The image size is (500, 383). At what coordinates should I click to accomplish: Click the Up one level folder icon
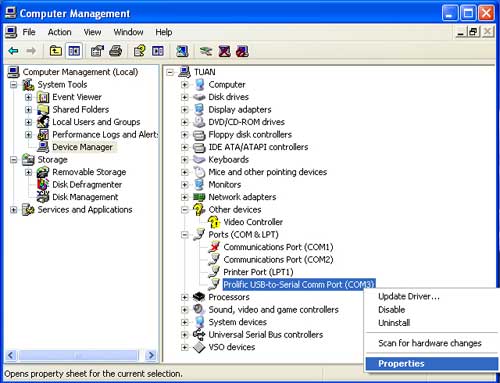[56, 51]
